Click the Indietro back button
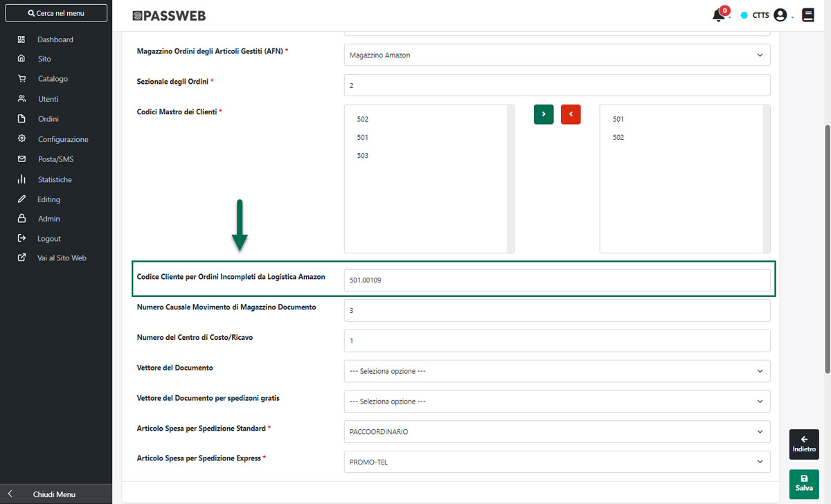 click(x=804, y=444)
